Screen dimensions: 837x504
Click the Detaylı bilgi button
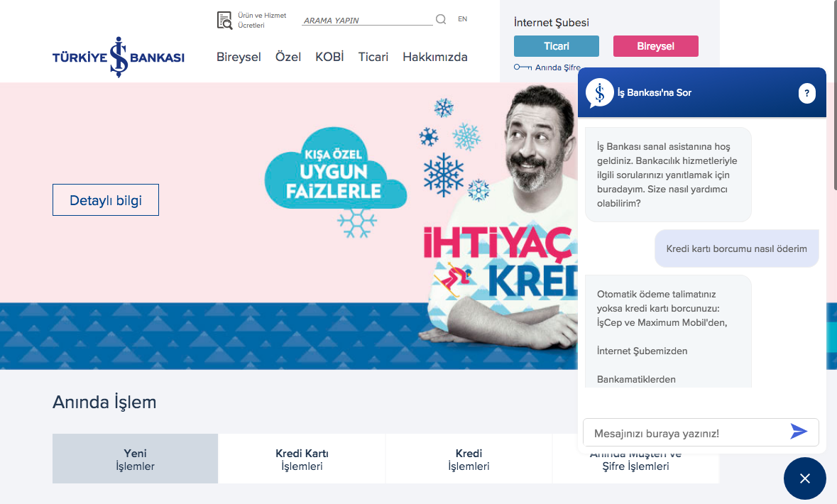pyautogui.click(x=106, y=200)
